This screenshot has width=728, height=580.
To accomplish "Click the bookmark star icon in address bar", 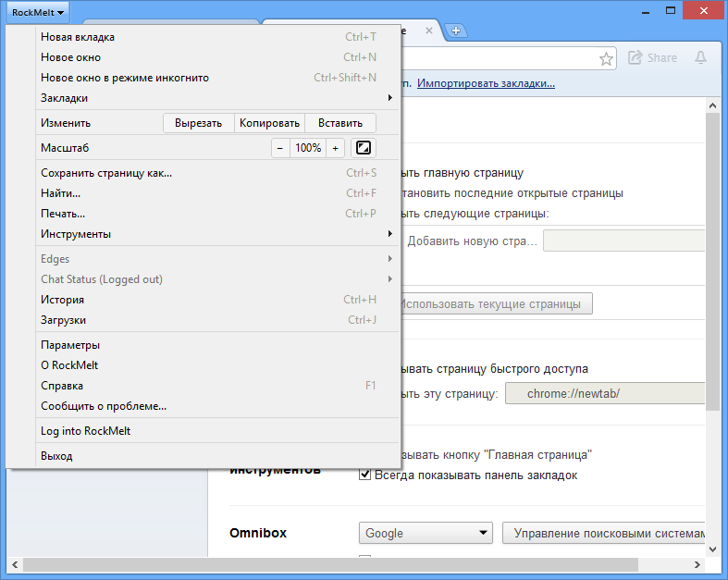I will [x=606, y=58].
